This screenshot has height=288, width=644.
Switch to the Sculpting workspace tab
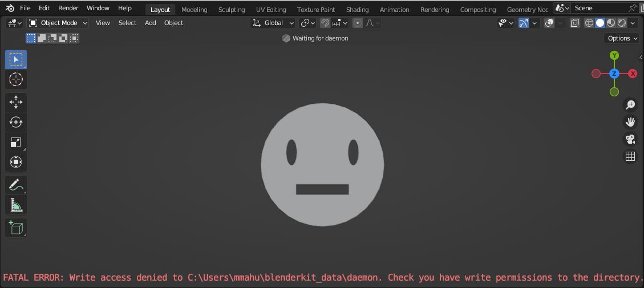(x=232, y=10)
